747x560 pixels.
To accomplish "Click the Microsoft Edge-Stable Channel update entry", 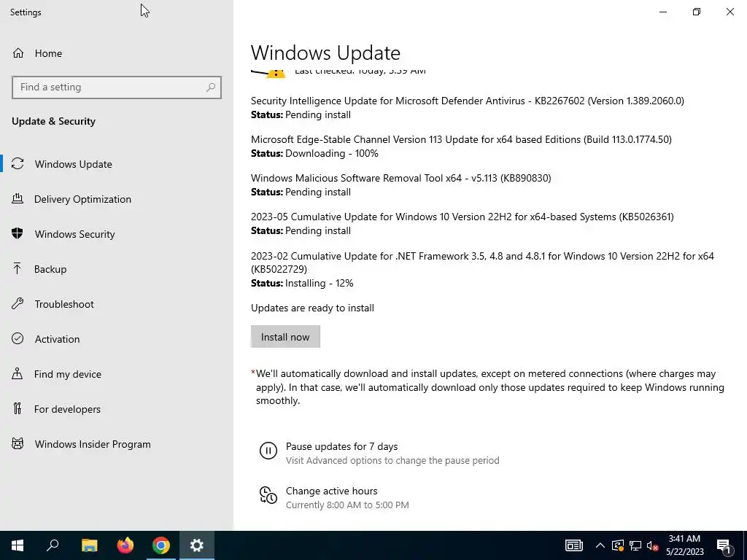I will point(461,139).
